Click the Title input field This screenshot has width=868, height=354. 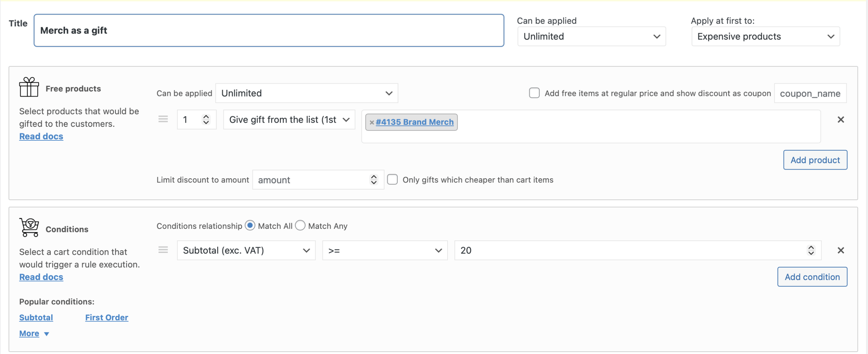(269, 31)
